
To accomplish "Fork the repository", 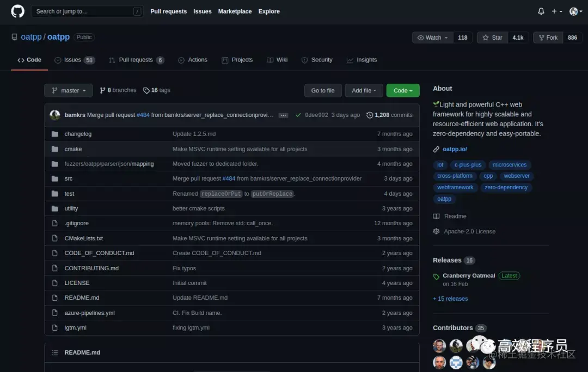I will 548,38.
